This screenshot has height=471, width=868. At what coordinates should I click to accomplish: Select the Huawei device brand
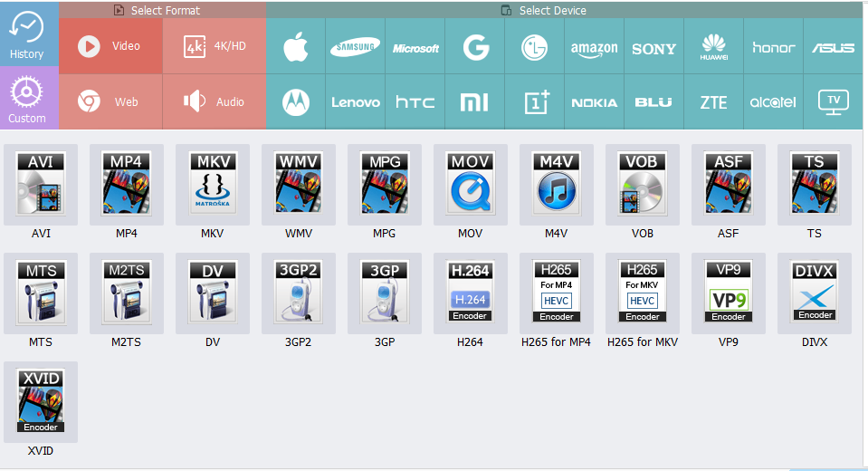pyautogui.click(x=714, y=46)
